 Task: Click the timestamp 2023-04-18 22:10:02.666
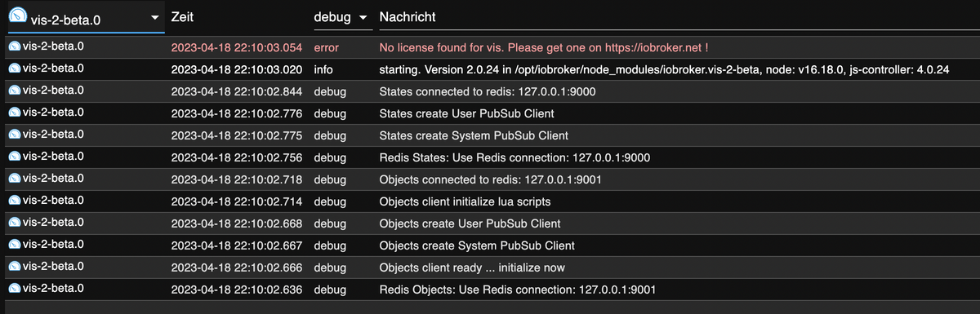pos(237,268)
